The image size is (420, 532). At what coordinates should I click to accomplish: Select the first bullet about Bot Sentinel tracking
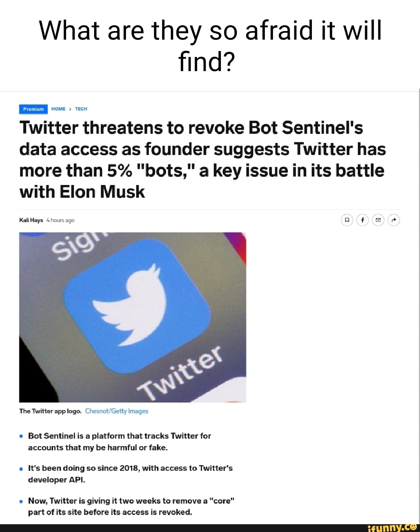coord(119,441)
